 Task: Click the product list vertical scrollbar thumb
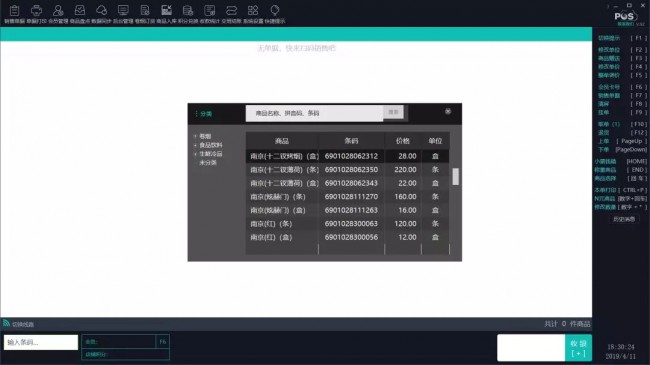[x=456, y=177]
